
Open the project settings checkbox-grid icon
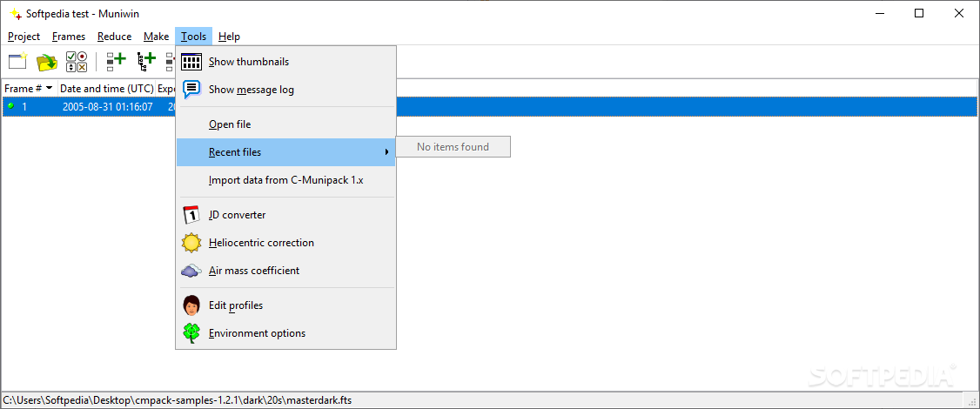[77, 61]
